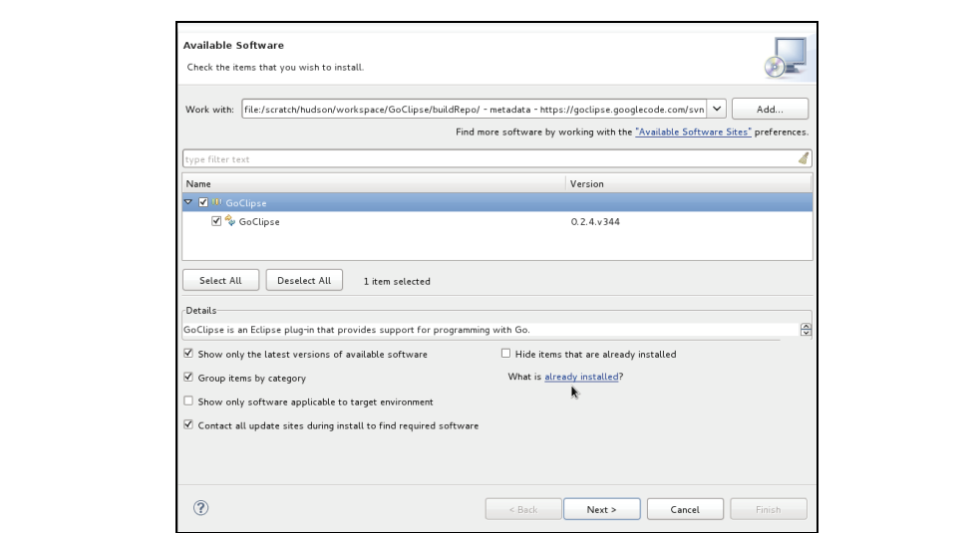Click the Version column header
This screenshot has width=980, height=533.
click(689, 183)
